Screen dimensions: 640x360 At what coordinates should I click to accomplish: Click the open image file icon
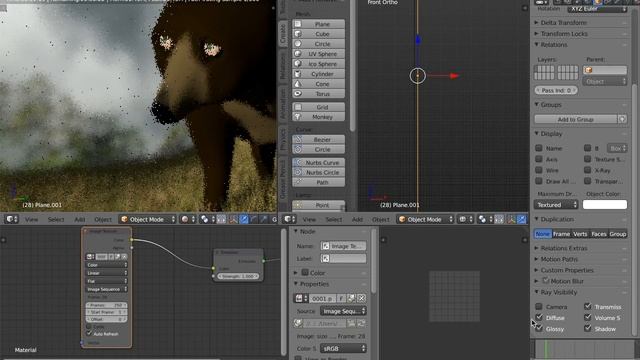click(351, 298)
